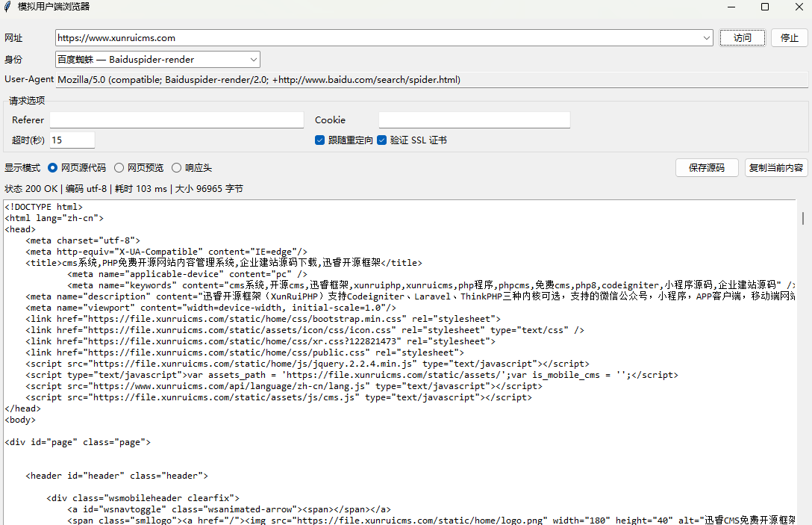Expand the 身份 identity combo box

point(157,60)
